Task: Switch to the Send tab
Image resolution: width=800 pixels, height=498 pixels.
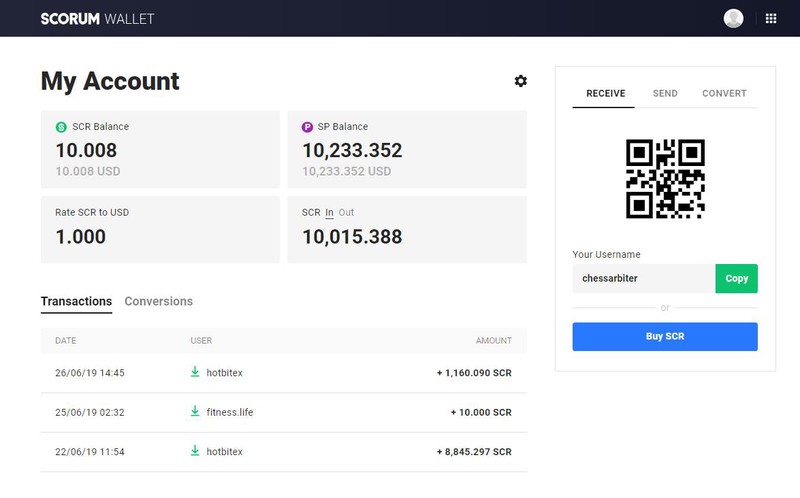Action: coord(665,93)
